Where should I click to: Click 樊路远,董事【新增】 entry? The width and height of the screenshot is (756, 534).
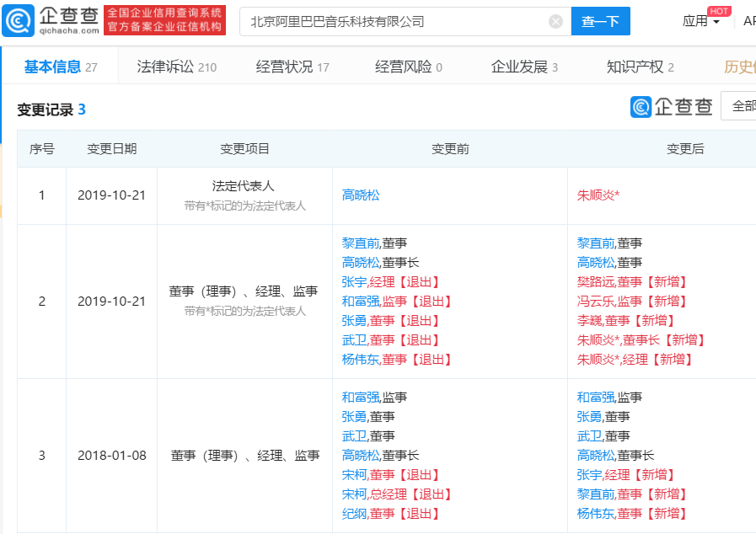pyautogui.click(x=632, y=282)
